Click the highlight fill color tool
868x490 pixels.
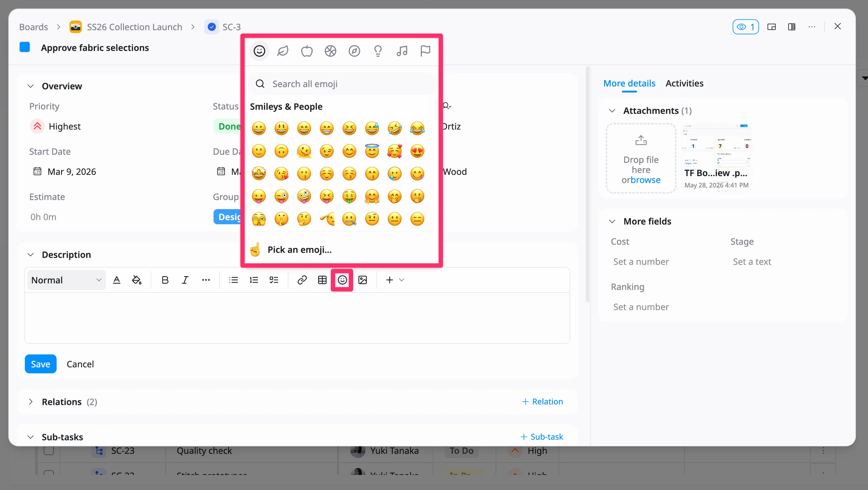pyautogui.click(x=137, y=280)
